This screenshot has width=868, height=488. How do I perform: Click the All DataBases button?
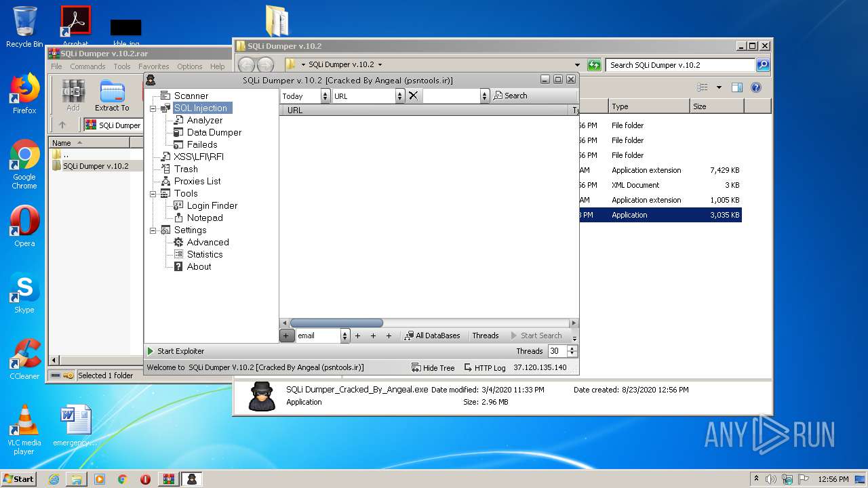tap(432, 335)
